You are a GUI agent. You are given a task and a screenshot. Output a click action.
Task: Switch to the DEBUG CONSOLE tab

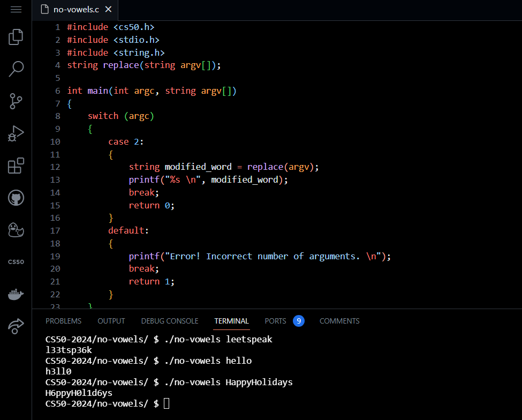click(x=170, y=321)
